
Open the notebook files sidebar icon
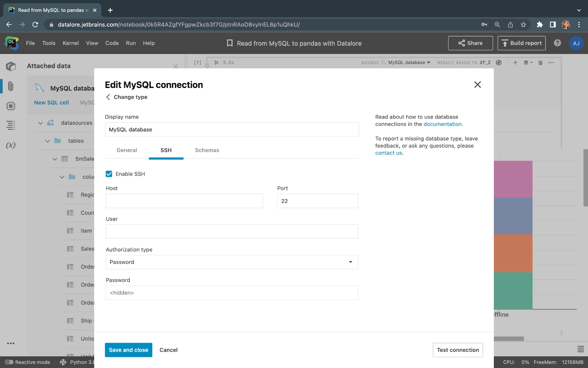pos(11,66)
